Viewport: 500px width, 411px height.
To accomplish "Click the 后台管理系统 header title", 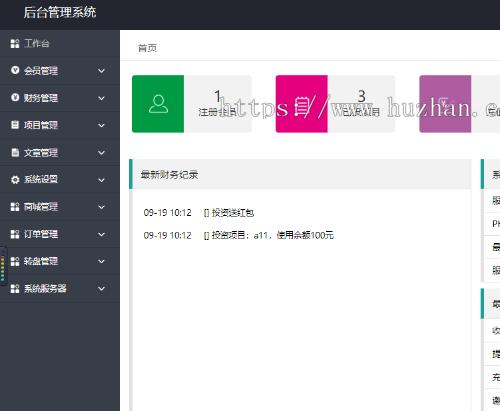I will point(60,12).
